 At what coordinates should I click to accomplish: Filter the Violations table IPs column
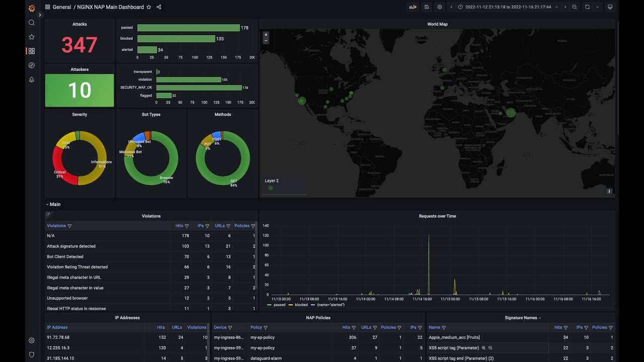(x=207, y=226)
